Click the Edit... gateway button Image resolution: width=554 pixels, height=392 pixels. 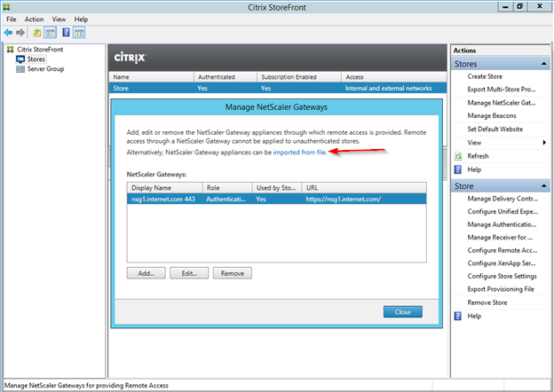pyautogui.click(x=189, y=273)
